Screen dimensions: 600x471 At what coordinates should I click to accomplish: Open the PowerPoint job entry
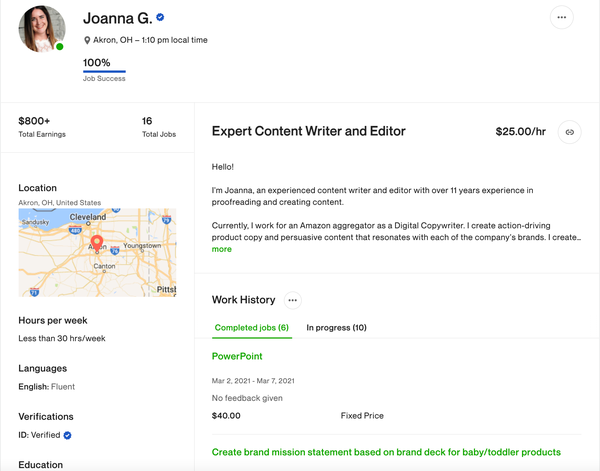tap(237, 356)
